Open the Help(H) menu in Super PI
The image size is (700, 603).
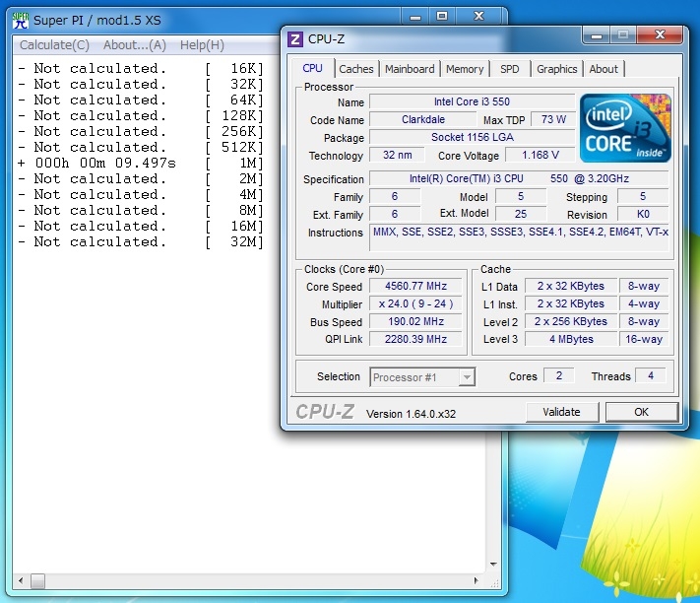(x=202, y=45)
